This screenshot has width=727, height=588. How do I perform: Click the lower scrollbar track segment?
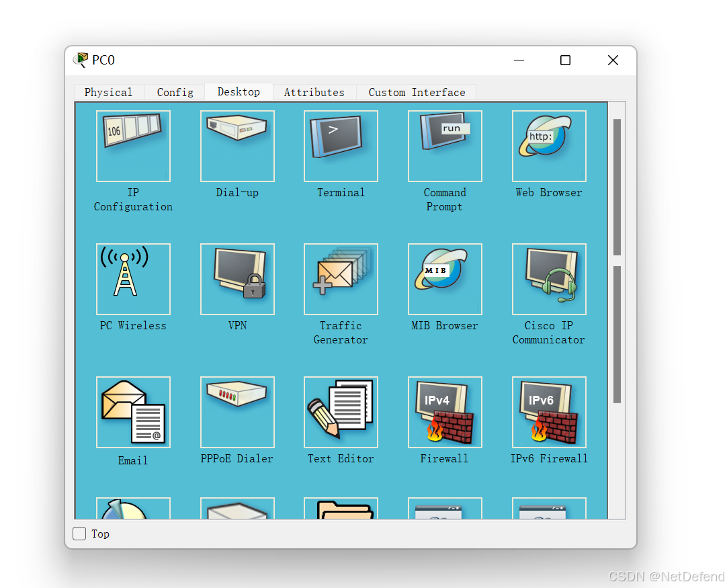(617, 335)
